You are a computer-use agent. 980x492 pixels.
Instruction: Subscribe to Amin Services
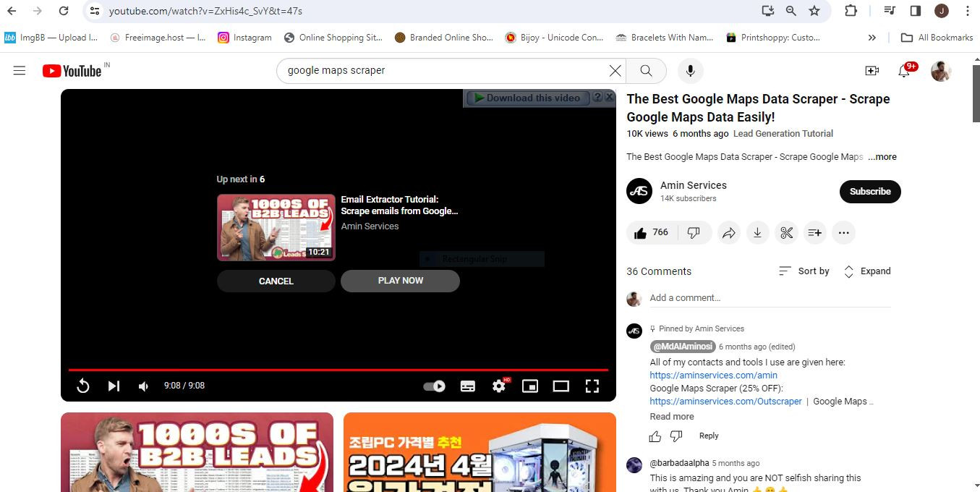pos(870,192)
